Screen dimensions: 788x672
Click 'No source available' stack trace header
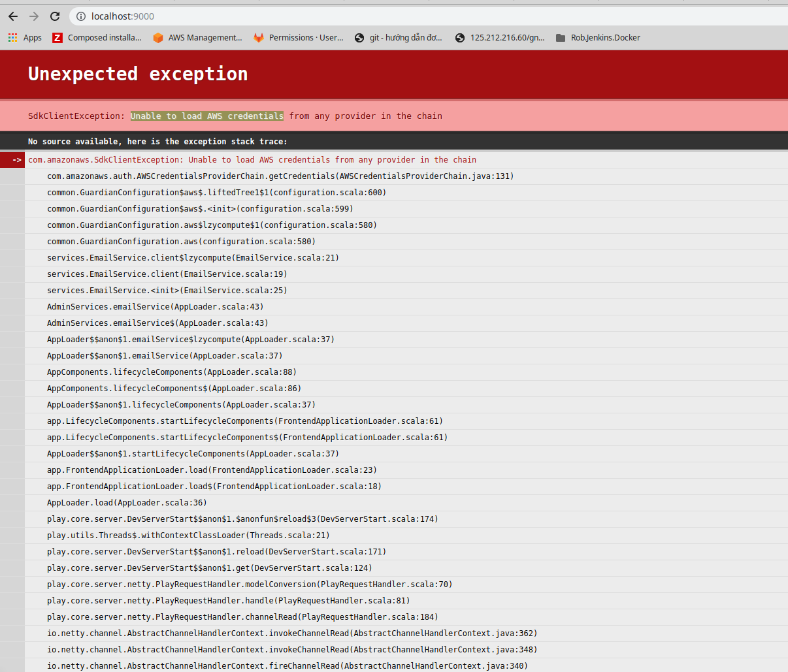click(x=157, y=141)
